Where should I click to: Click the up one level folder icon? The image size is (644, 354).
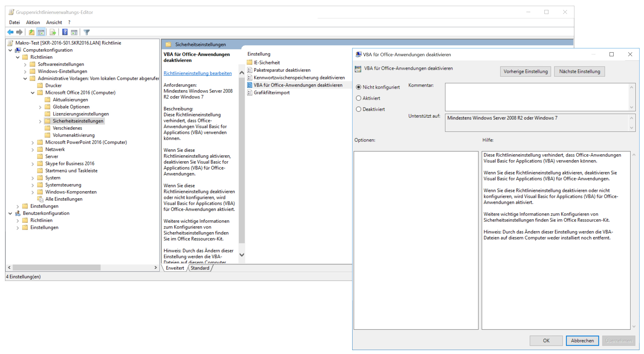31,32
